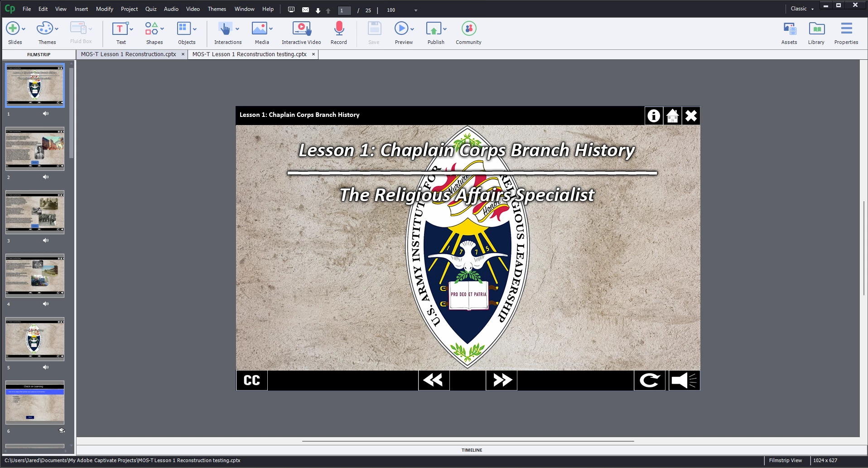Close the MOS-T Lesson 1 Reconstruction.cptx tab

pos(183,54)
